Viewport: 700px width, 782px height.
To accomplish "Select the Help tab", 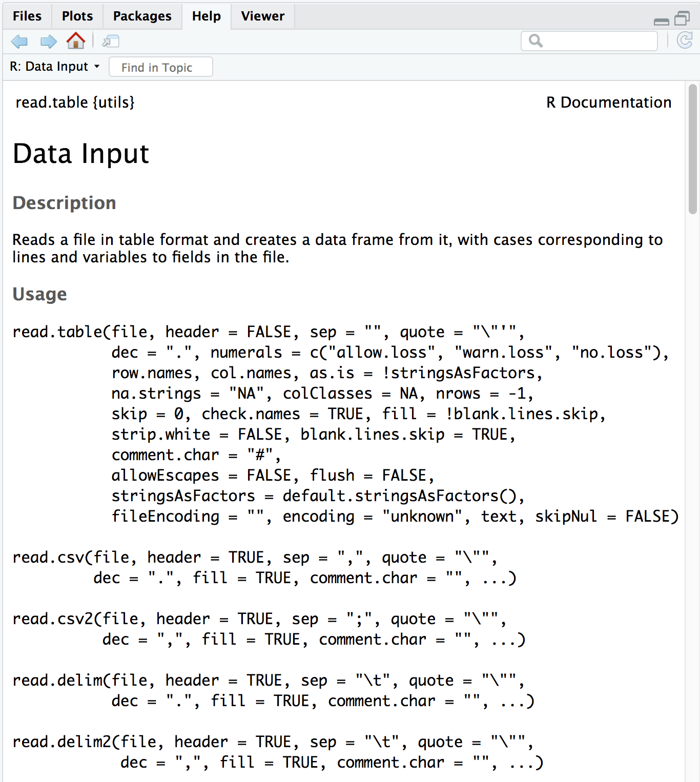I will click(x=206, y=16).
